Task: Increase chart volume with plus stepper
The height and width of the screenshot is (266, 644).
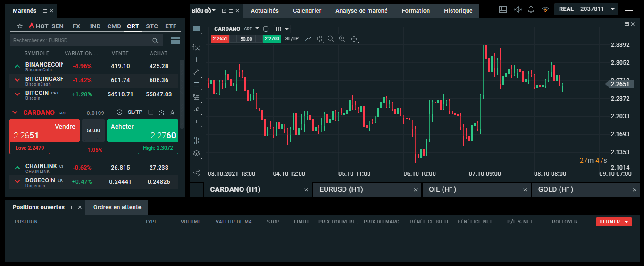Action: pos(259,39)
